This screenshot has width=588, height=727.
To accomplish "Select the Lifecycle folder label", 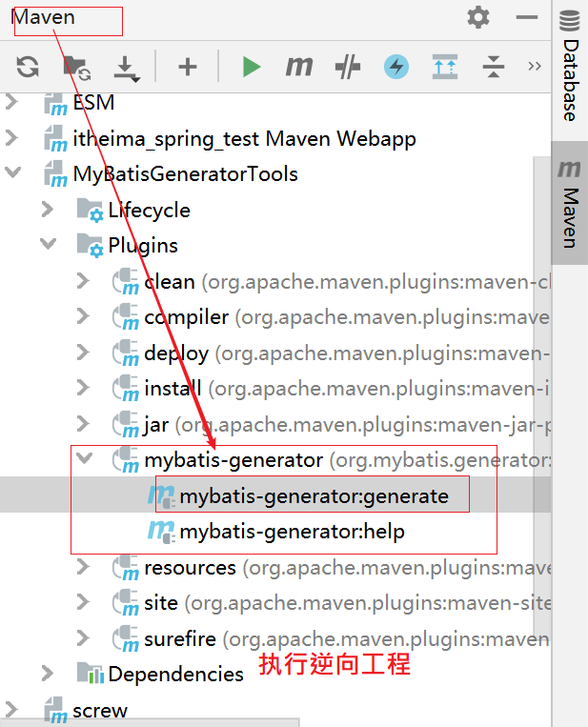I will (x=149, y=211).
